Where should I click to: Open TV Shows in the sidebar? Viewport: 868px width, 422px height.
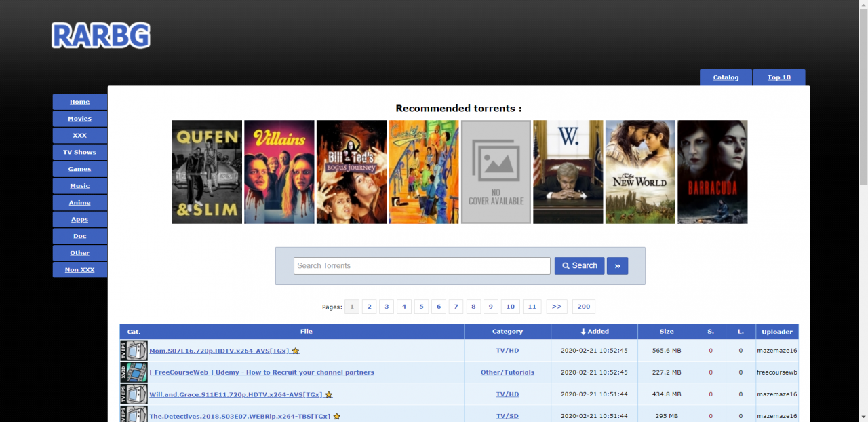pos(80,152)
